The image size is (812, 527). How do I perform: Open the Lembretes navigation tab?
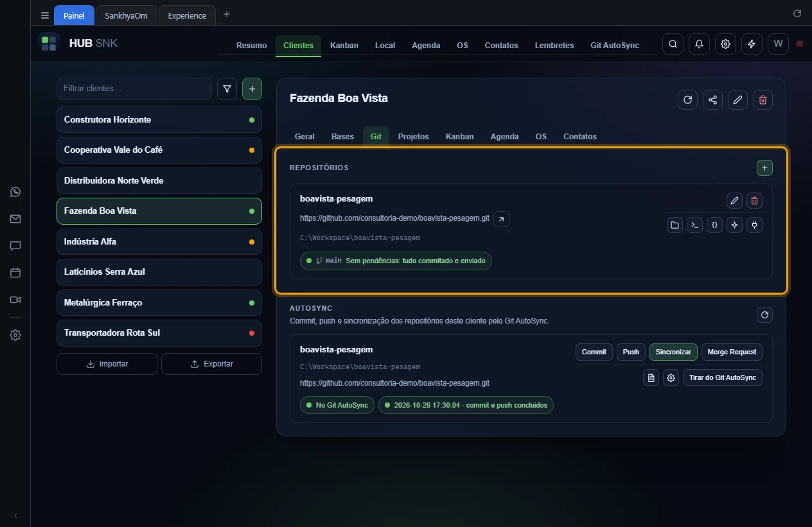[554, 46]
